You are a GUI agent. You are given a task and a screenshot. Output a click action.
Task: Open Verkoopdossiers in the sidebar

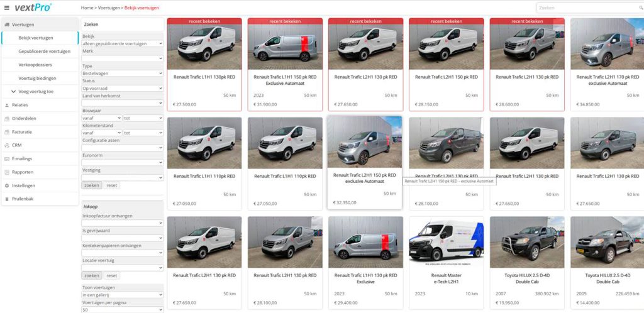(x=35, y=65)
